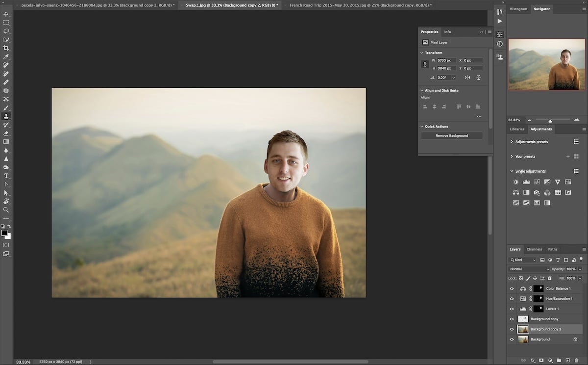Hide the Background layer
Image resolution: width=588 pixels, height=365 pixels.
point(512,339)
